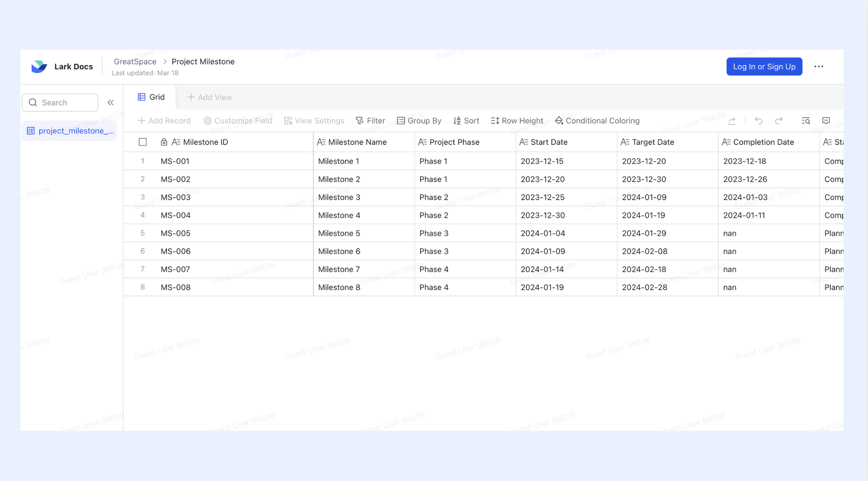Click the Last updated: Mar 18 text

coord(145,73)
